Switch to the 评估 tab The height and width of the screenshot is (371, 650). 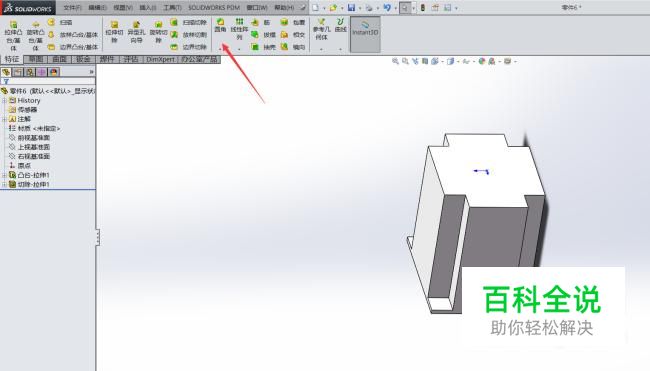click(131, 59)
